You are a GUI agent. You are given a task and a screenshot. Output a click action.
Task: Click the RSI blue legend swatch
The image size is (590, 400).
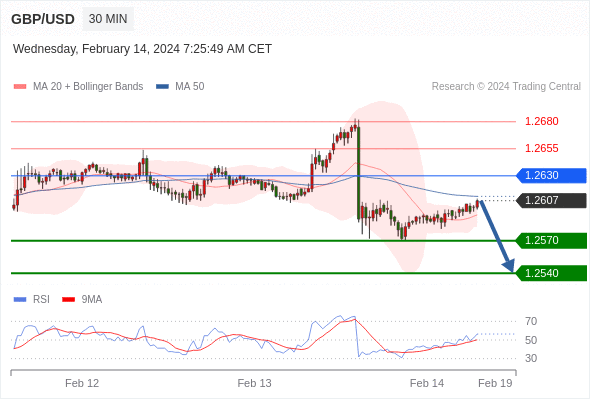20,300
